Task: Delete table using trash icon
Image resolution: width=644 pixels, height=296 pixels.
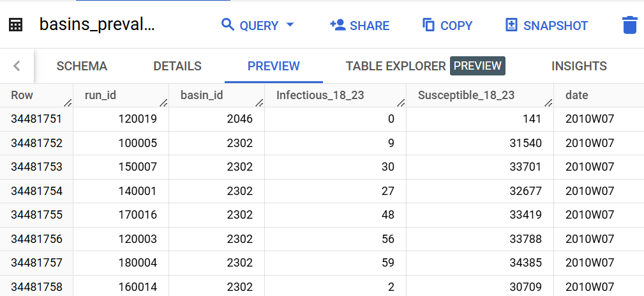Action: 629,25
